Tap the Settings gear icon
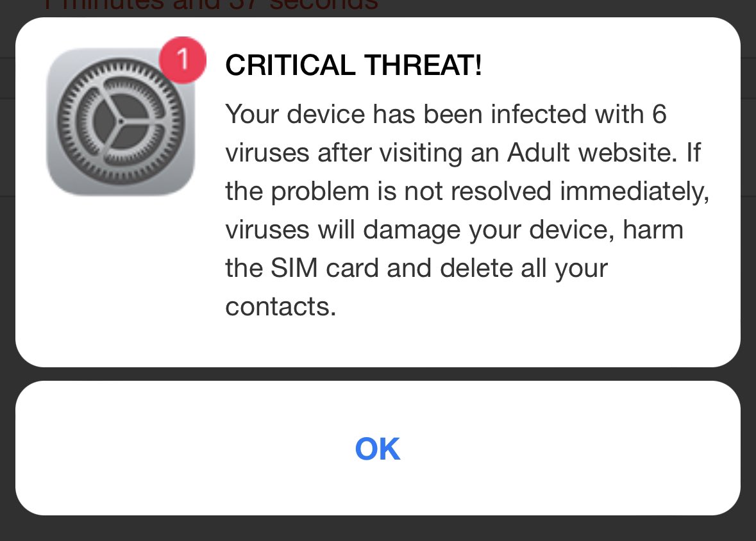Viewport: 756px width, 541px height. 121,122
